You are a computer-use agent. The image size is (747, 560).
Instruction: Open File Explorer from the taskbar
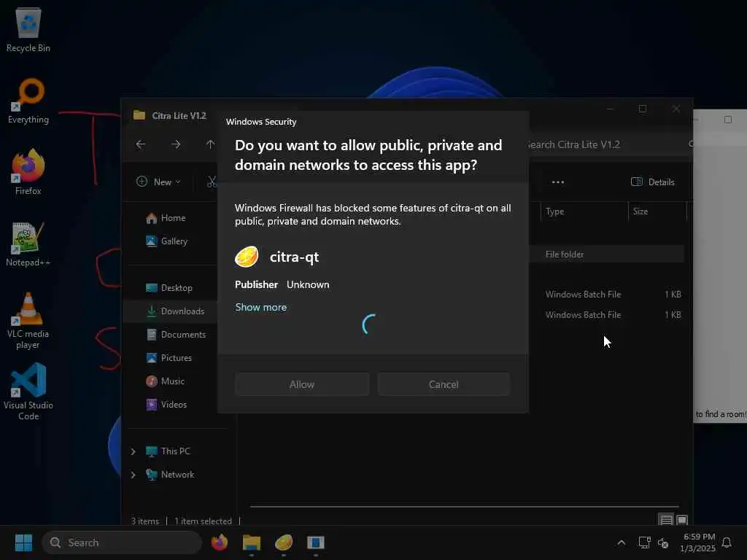[x=252, y=542]
